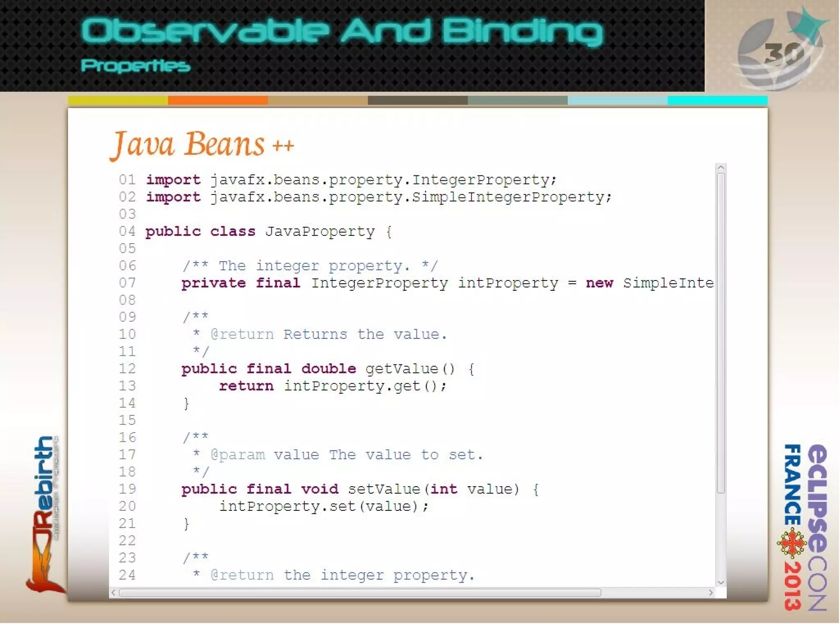Click the 'Observable And Binding' title
The width and height of the screenshot is (840, 624).
point(342,31)
